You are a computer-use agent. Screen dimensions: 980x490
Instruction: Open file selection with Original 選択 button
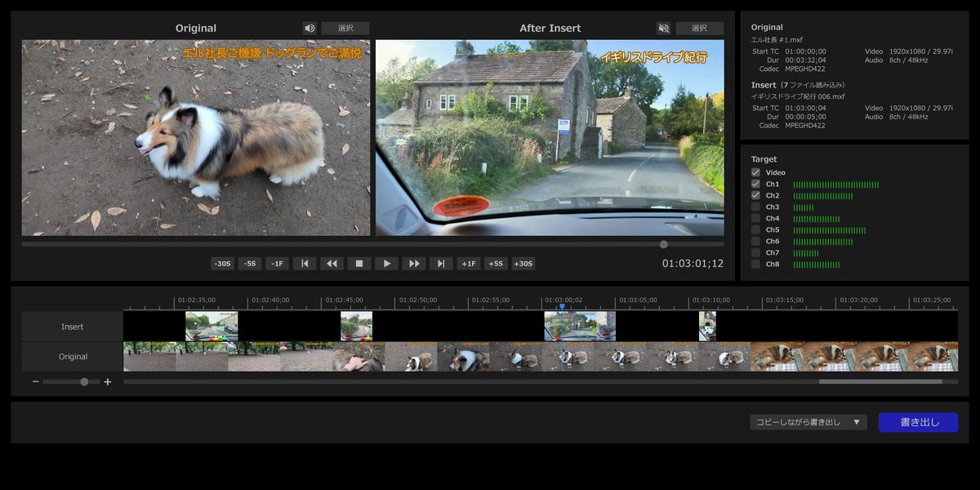[x=346, y=27]
